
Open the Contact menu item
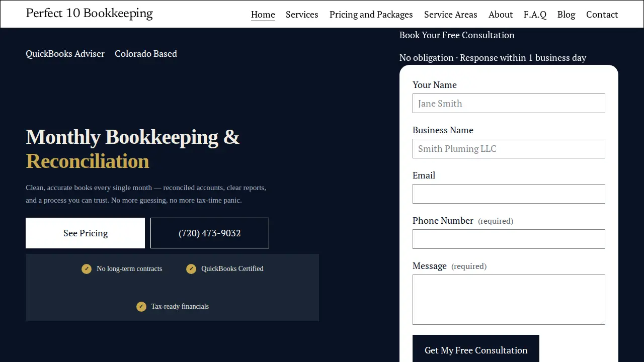pyautogui.click(x=602, y=15)
